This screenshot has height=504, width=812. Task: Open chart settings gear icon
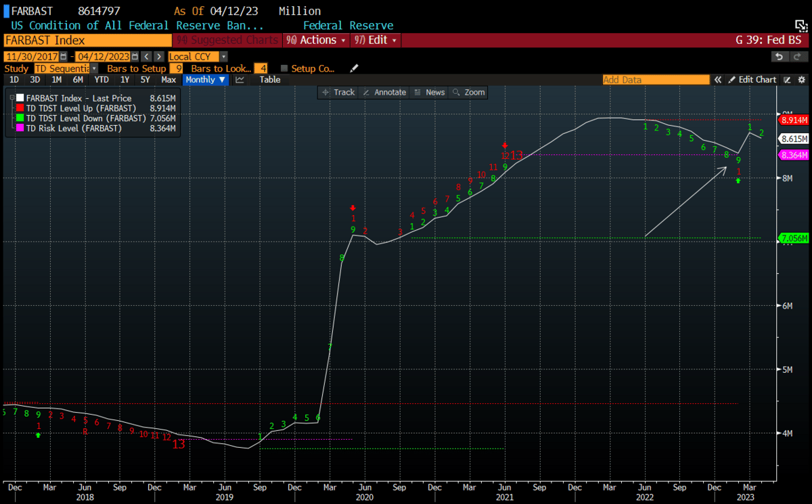(x=801, y=80)
